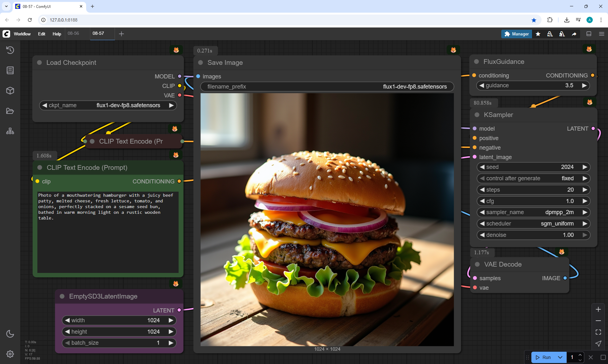Click the fit view icon
The image size is (608, 364).
click(x=598, y=332)
